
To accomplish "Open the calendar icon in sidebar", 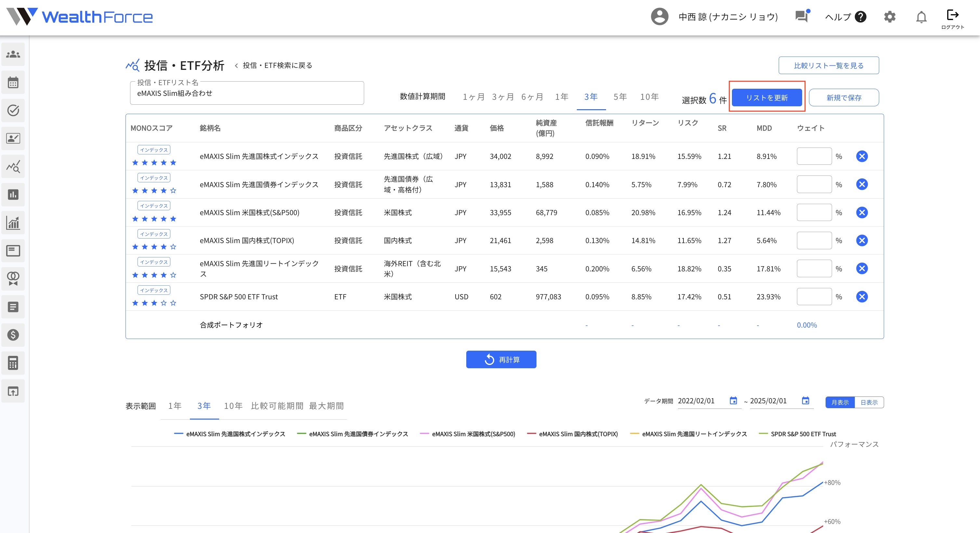I will click(x=13, y=82).
